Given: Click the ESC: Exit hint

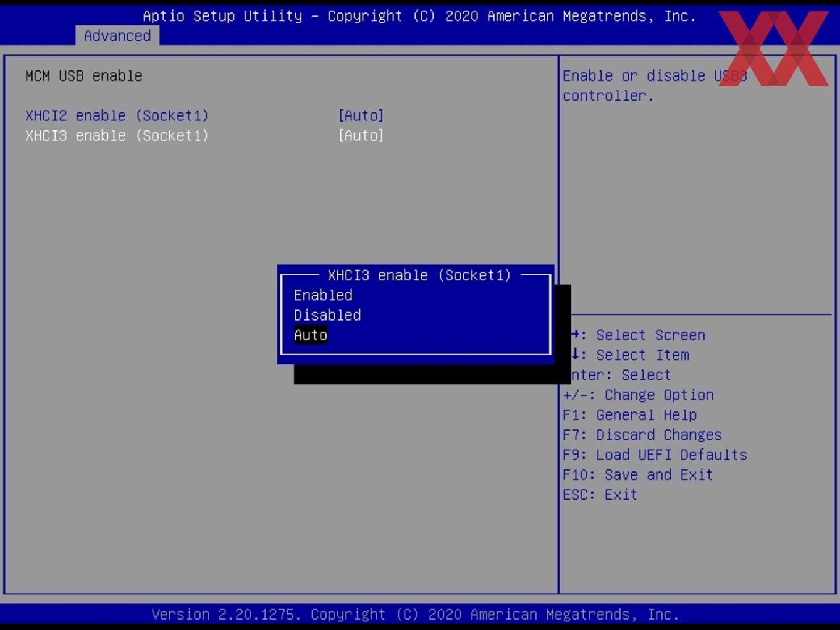Looking at the screenshot, I should tap(600, 494).
